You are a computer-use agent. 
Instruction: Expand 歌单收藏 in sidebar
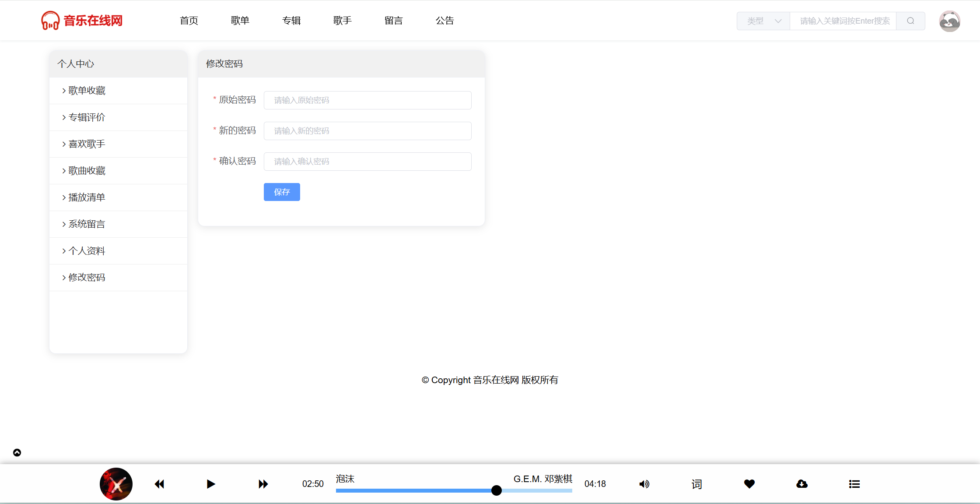pos(87,91)
